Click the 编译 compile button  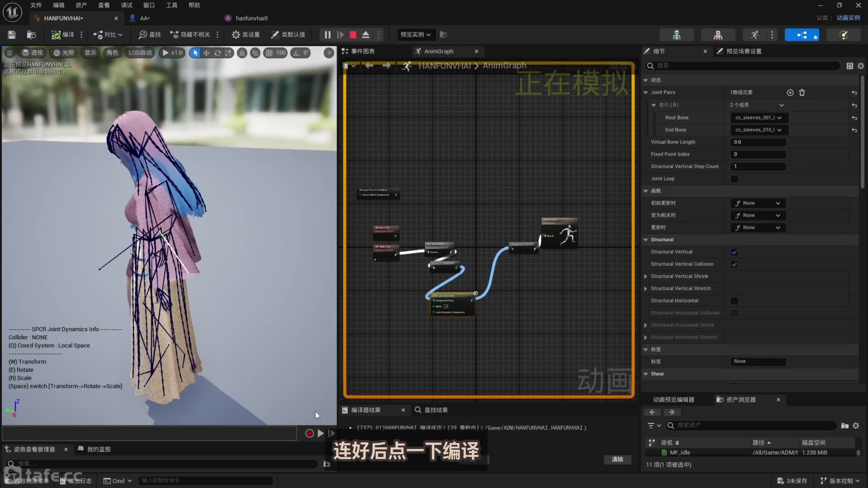click(63, 35)
